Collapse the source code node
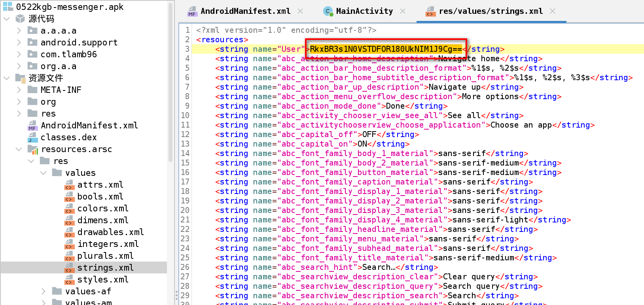The image size is (644, 305). [x=7, y=19]
